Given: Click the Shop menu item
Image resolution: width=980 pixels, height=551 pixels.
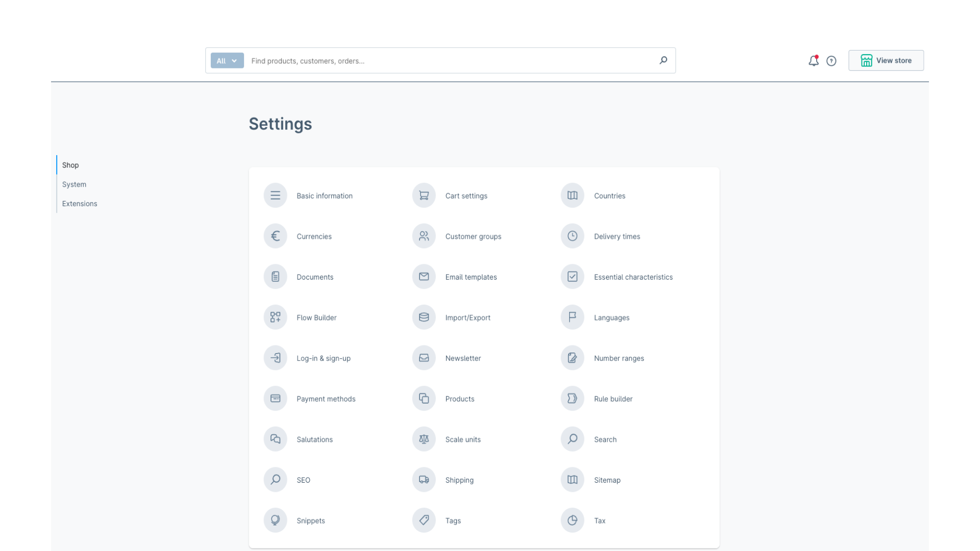Looking at the screenshot, I should (x=70, y=165).
